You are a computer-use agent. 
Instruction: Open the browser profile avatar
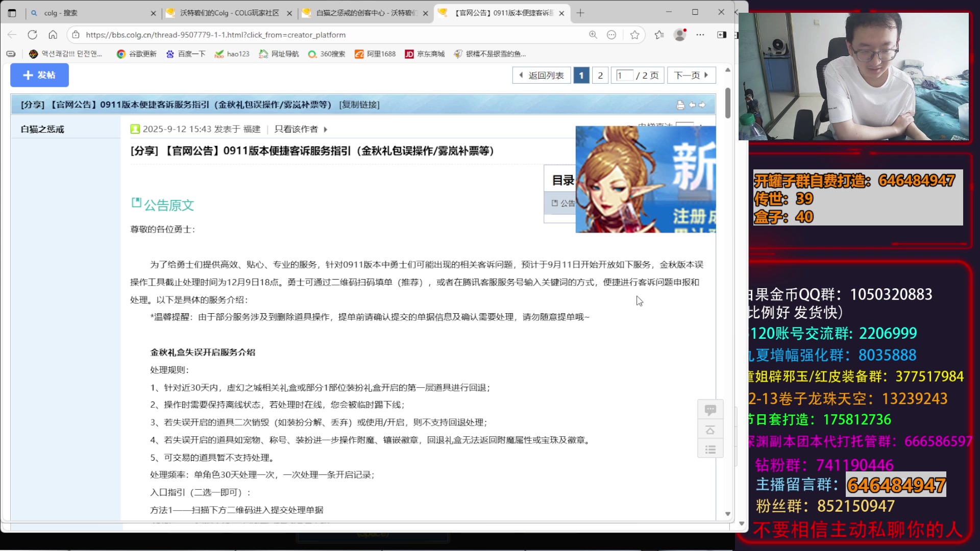680,35
